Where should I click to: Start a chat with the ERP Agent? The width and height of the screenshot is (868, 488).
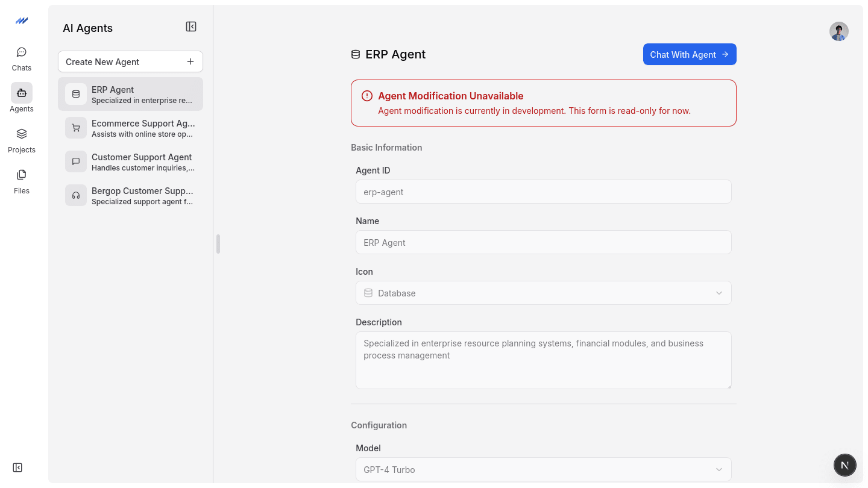[x=690, y=54]
